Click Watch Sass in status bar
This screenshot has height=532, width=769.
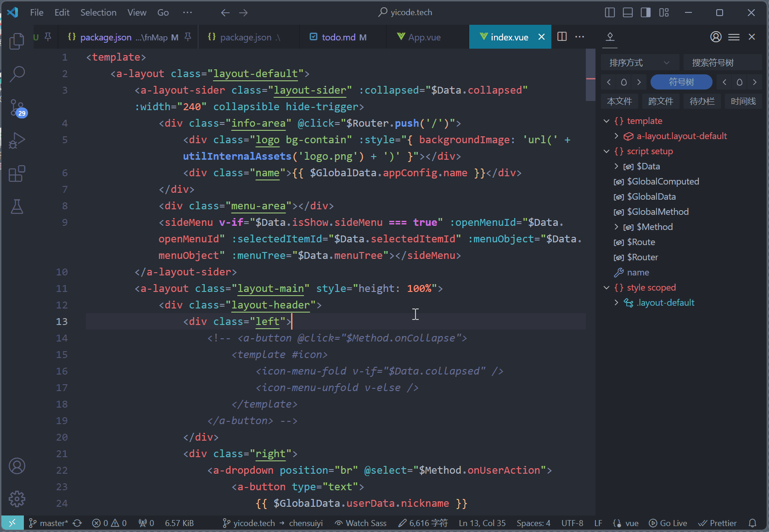[361, 523]
